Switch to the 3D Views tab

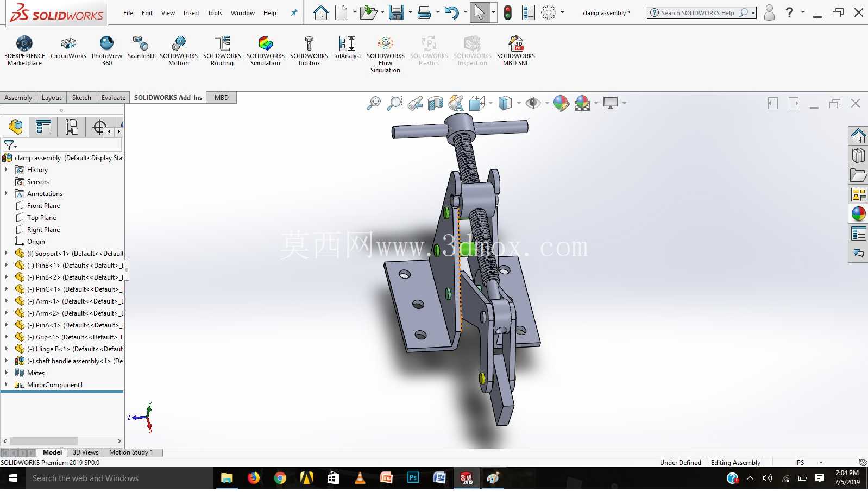coord(85,452)
